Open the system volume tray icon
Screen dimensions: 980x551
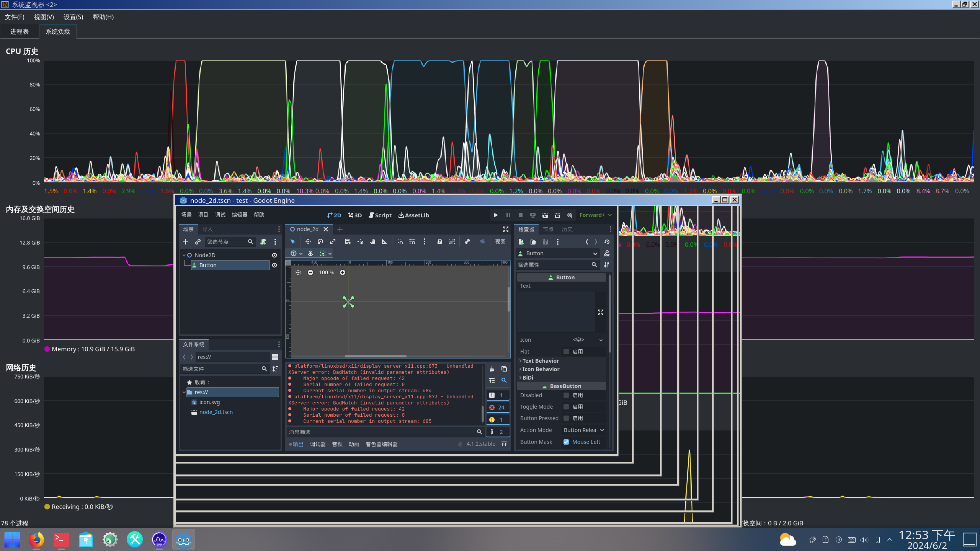coord(864,540)
